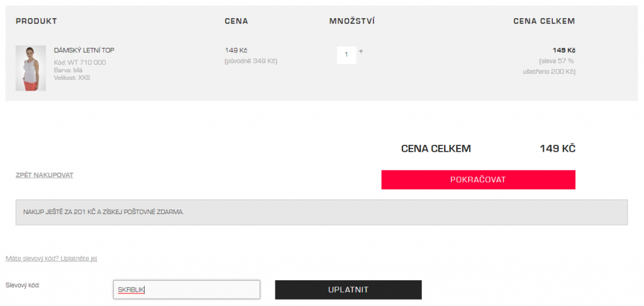The width and height of the screenshot is (644, 306).
Task: Open the white top product thumbnail
Action: pyautogui.click(x=31, y=68)
